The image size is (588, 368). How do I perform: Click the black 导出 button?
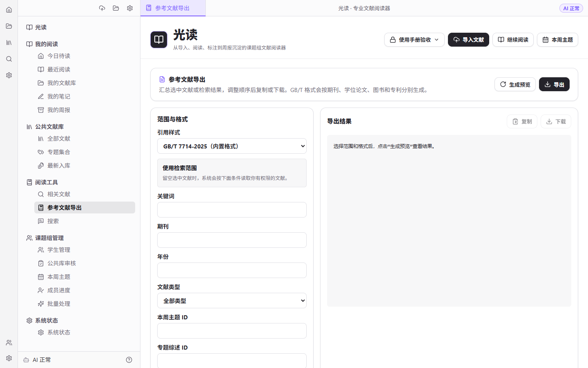(554, 84)
